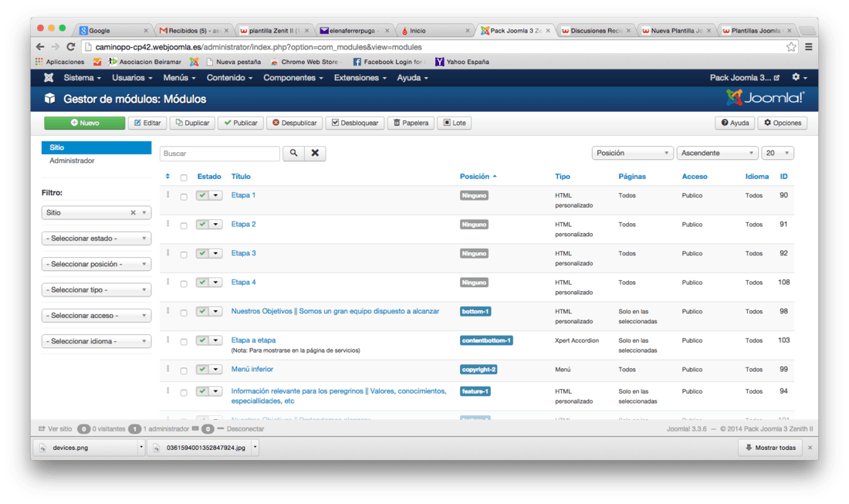The width and height of the screenshot is (849, 504).
Task: Open the Ascendente order dropdown
Action: (717, 153)
